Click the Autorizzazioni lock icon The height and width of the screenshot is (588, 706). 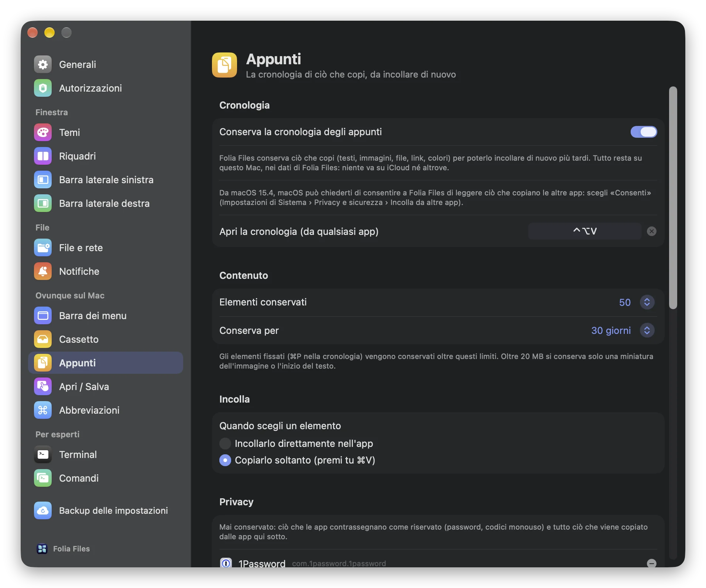click(43, 88)
